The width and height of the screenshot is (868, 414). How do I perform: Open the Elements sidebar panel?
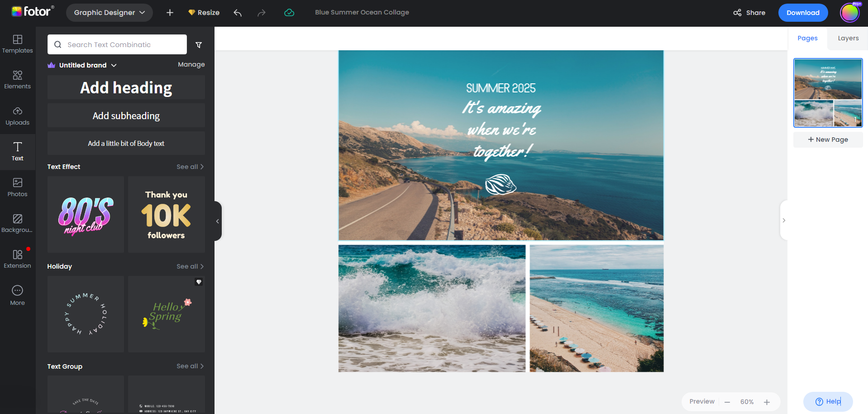click(x=18, y=80)
